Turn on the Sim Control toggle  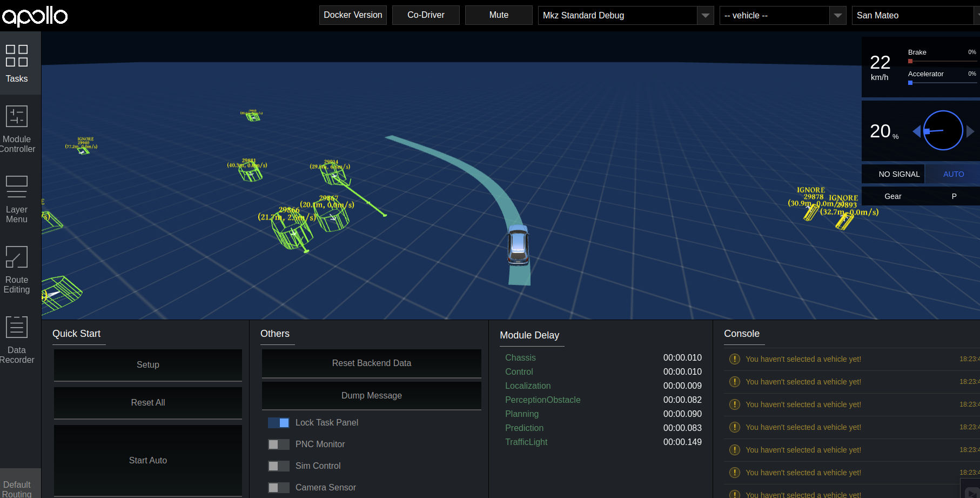[279, 466]
